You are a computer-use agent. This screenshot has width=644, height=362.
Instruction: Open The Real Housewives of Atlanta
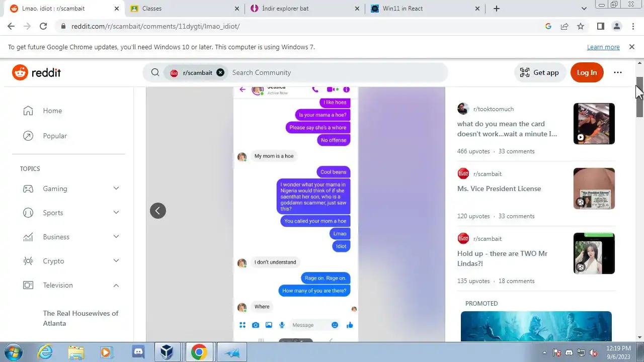click(x=80, y=318)
